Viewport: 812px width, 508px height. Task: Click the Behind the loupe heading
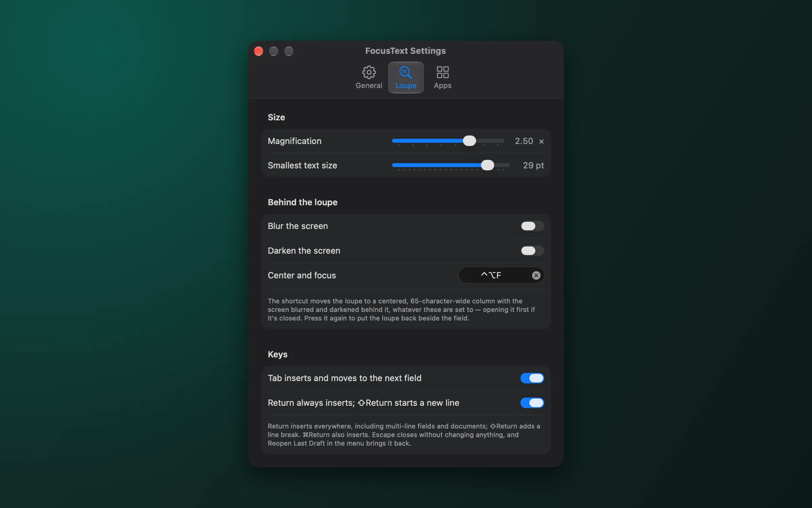click(x=302, y=202)
